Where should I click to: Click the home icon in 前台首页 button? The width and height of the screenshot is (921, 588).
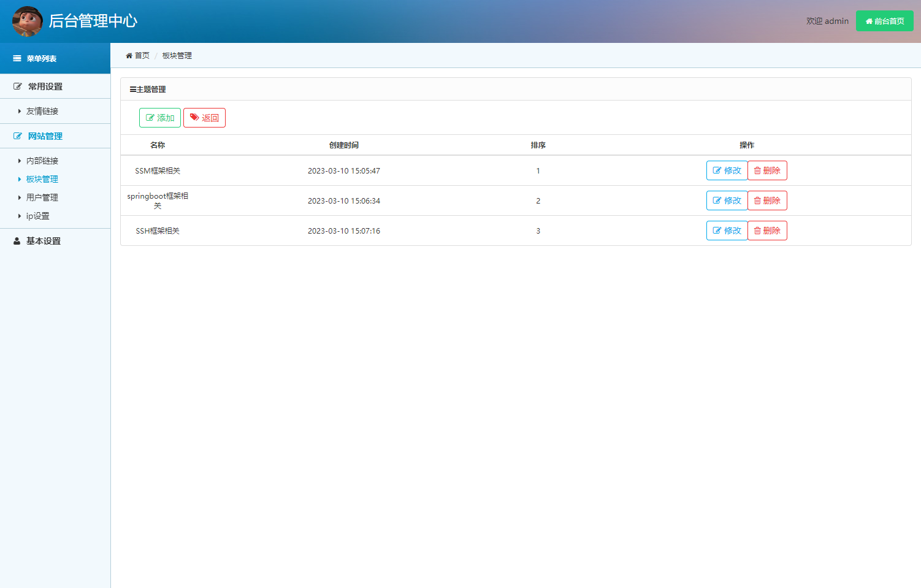click(x=869, y=21)
